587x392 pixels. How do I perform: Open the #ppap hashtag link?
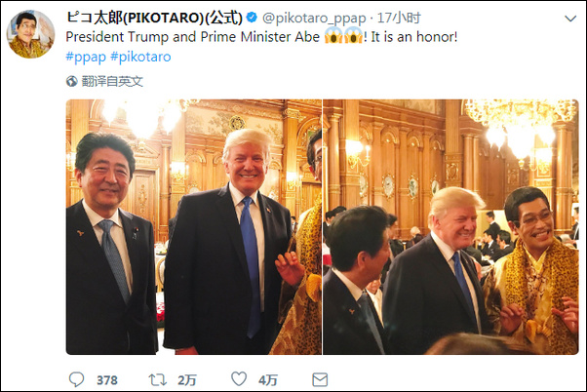[x=86, y=57]
